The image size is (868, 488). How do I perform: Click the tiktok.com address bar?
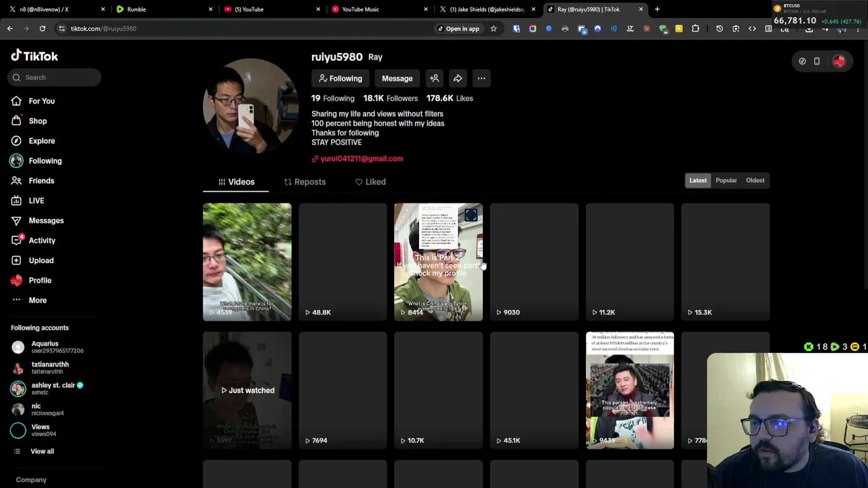(x=244, y=28)
